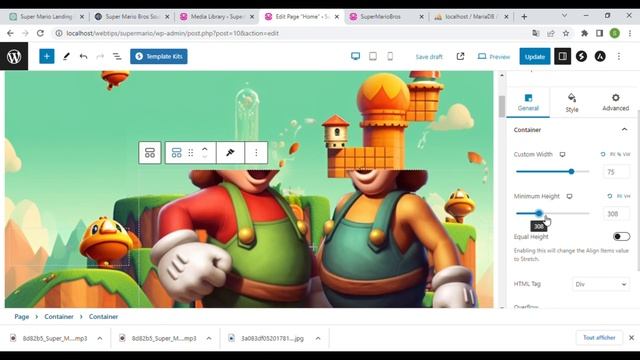Open the Astra settings icon
Screen dimensions: 640x360
(600, 56)
